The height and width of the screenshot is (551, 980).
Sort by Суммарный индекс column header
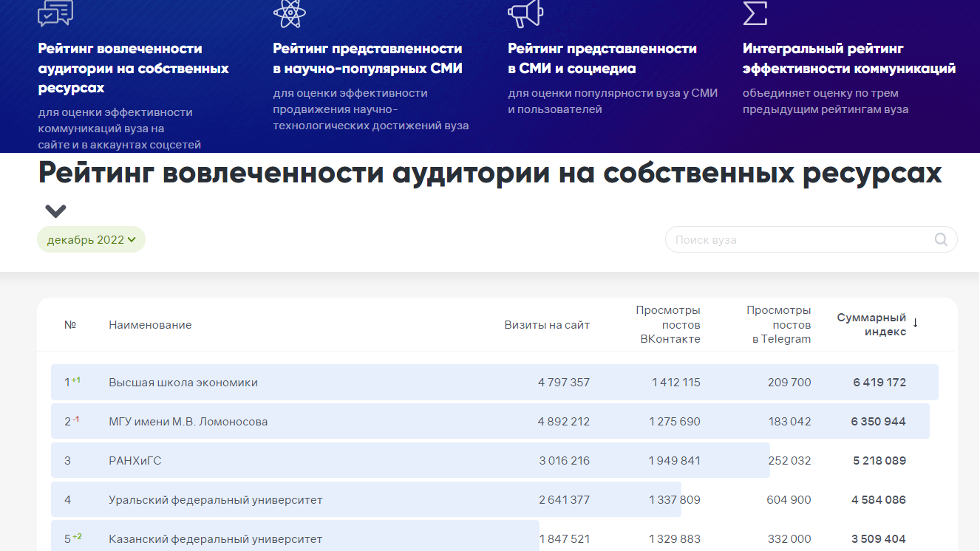pos(871,324)
